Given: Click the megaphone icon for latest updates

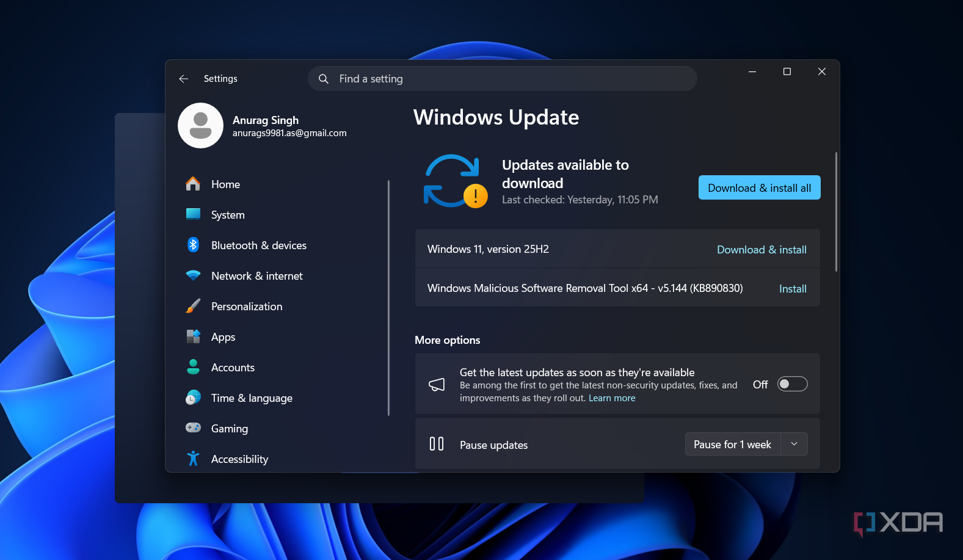Looking at the screenshot, I should pyautogui.click(x=437, y=384).
